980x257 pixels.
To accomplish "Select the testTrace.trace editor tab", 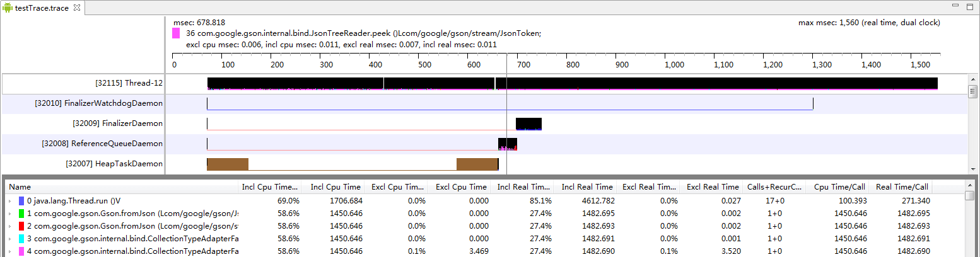I will [42, 8].
